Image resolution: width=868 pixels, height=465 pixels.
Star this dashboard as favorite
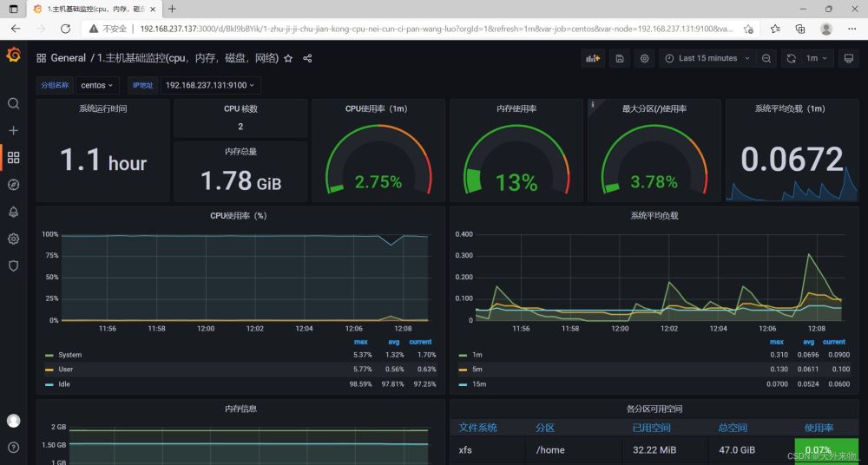(x=288, y=58)
